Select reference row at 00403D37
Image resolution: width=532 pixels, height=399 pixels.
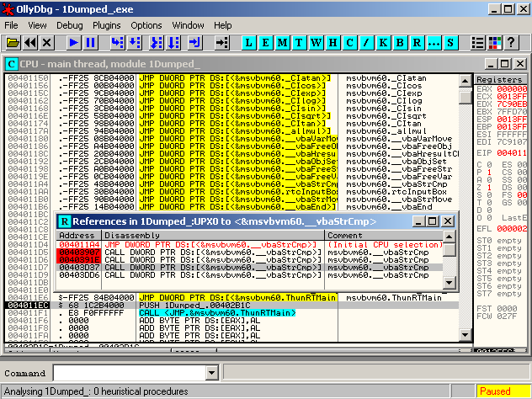[x=250, y=268]
